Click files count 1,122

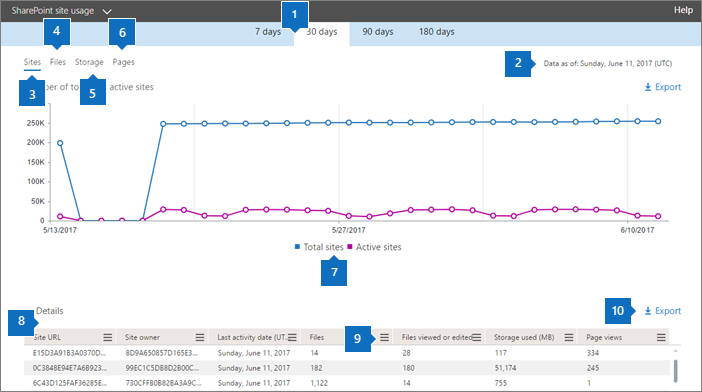319,383
